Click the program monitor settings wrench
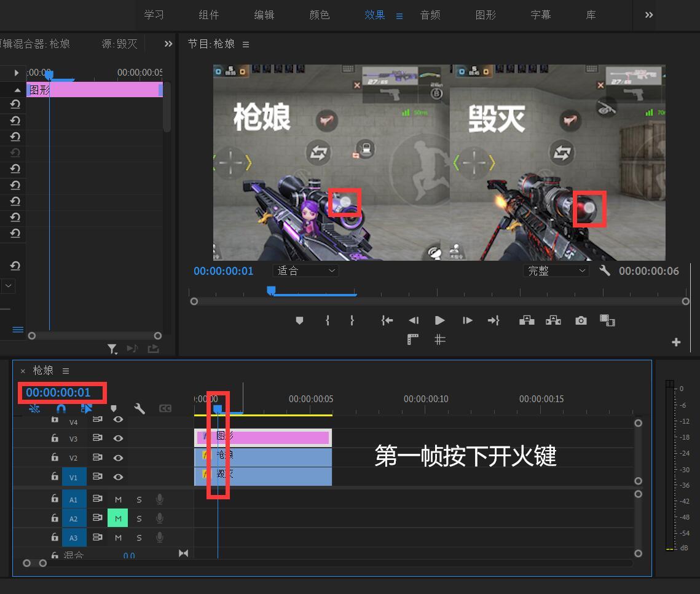Screen dimensions: 700x594 tap(605, 270)
